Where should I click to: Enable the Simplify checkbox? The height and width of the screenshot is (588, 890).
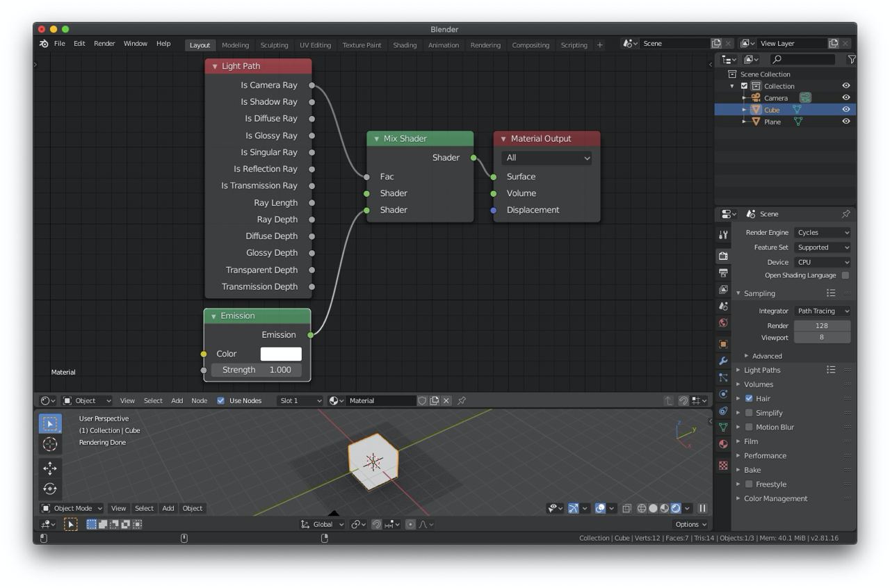tap(749, 413)
